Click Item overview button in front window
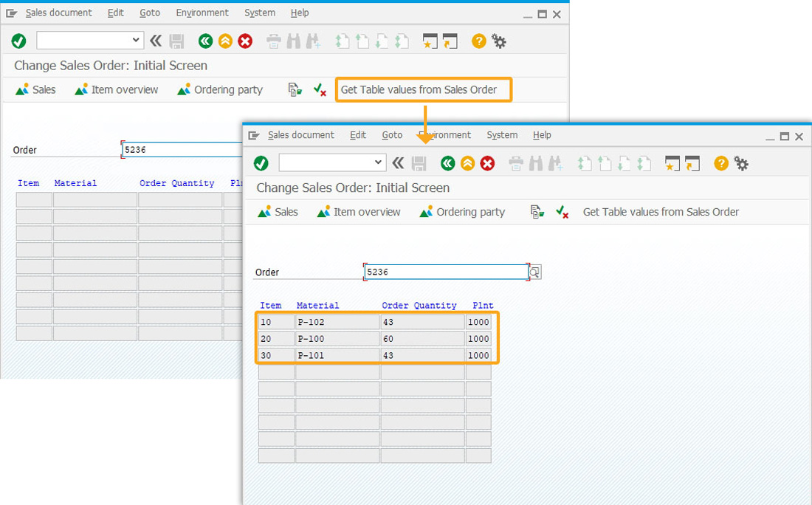This screenshot has width=812, height=505. tap(359, 212)
